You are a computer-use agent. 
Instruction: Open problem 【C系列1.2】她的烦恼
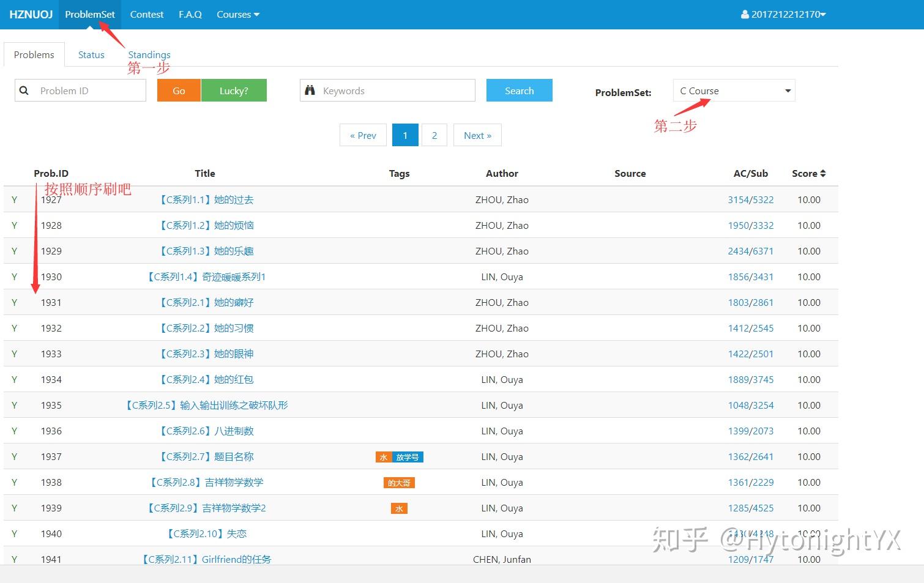pos(205,226)
